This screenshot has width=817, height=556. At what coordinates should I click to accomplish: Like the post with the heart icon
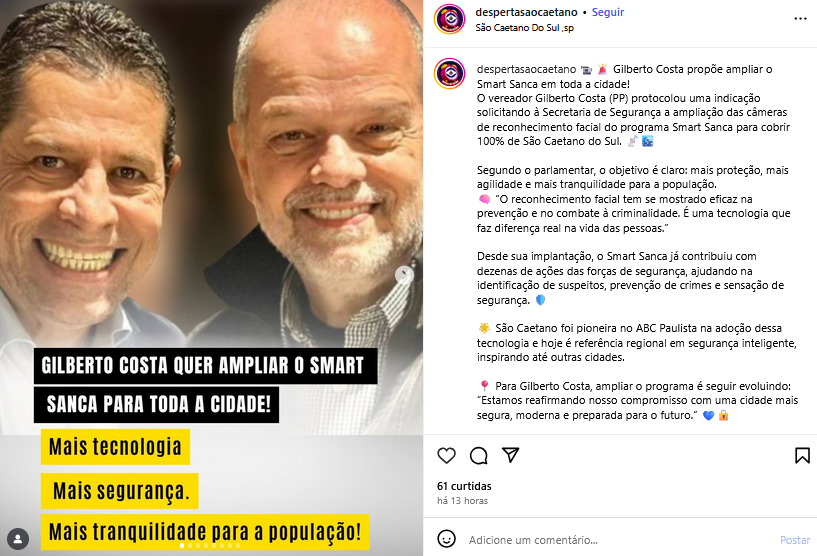[x=446, y=455]
